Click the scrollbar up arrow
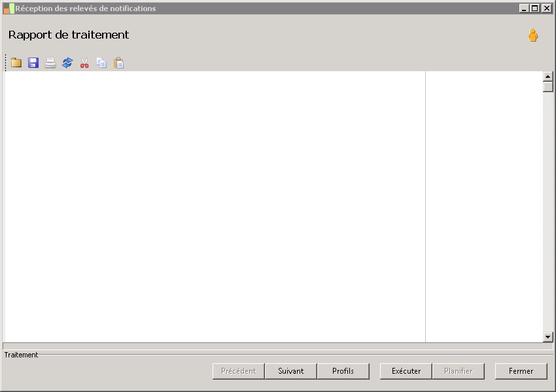This screenshot has height=392, width=556. [548, 76]
